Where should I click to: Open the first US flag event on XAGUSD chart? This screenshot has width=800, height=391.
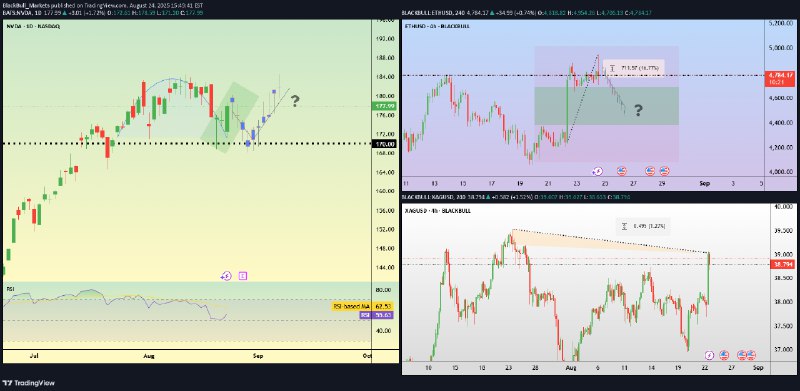click(x=723, y=355)
